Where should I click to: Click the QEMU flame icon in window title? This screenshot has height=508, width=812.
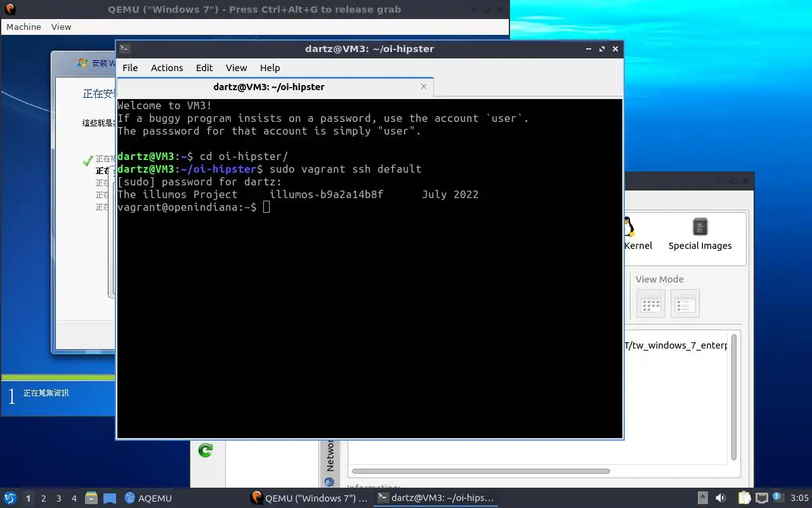10,10
